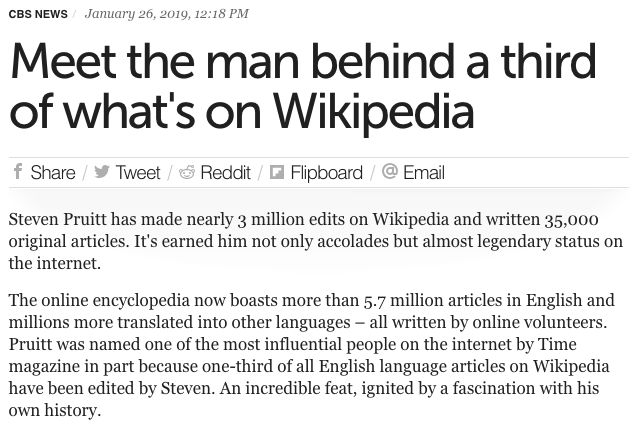Click the January 26, 2019 timestamp

tap(167, 14)
